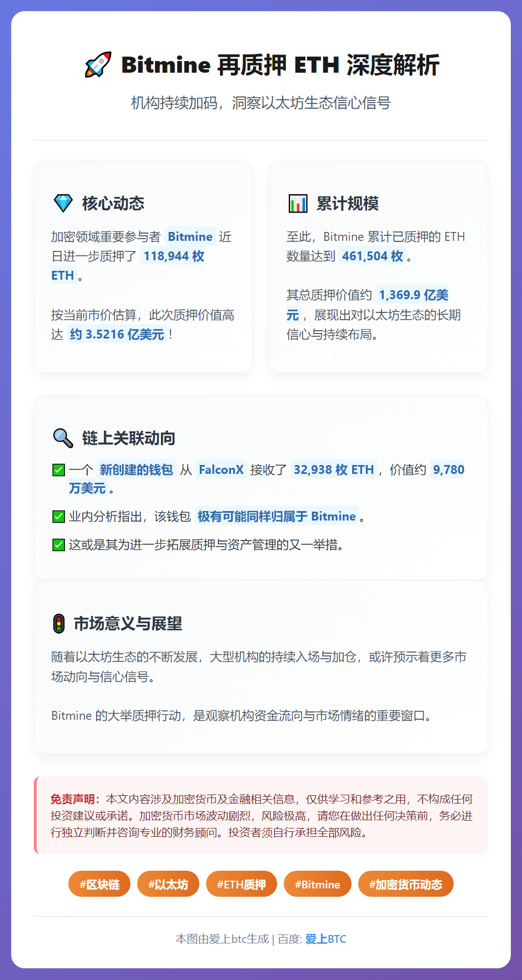Click the bar chart icon beside 累计规模
The width and height of the screenshot is (522, 980).
point(298,204)
